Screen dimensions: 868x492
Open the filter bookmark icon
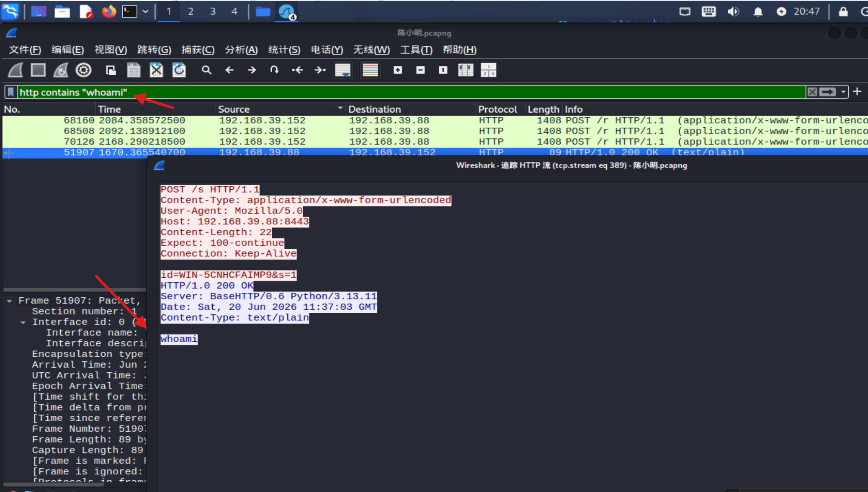[11, 92]
